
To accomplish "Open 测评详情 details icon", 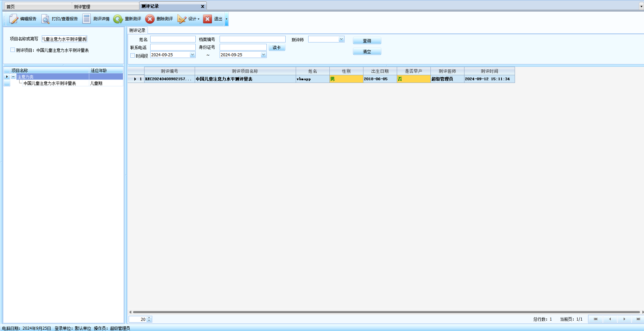I will click(x=87, y=19).
